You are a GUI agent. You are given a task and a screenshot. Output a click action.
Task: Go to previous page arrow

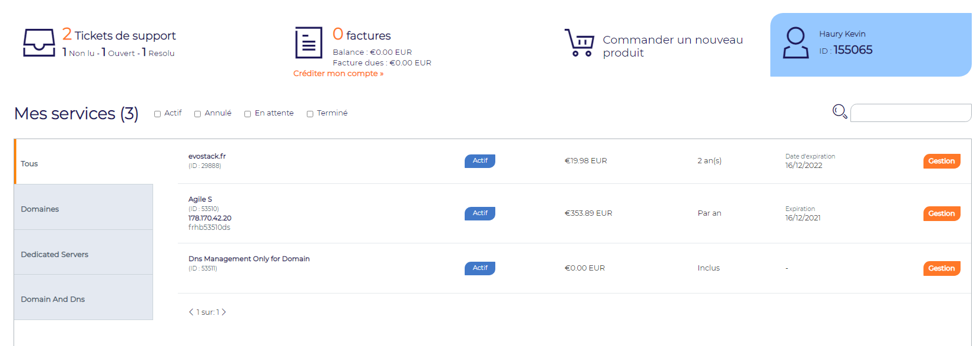(191, 312)
